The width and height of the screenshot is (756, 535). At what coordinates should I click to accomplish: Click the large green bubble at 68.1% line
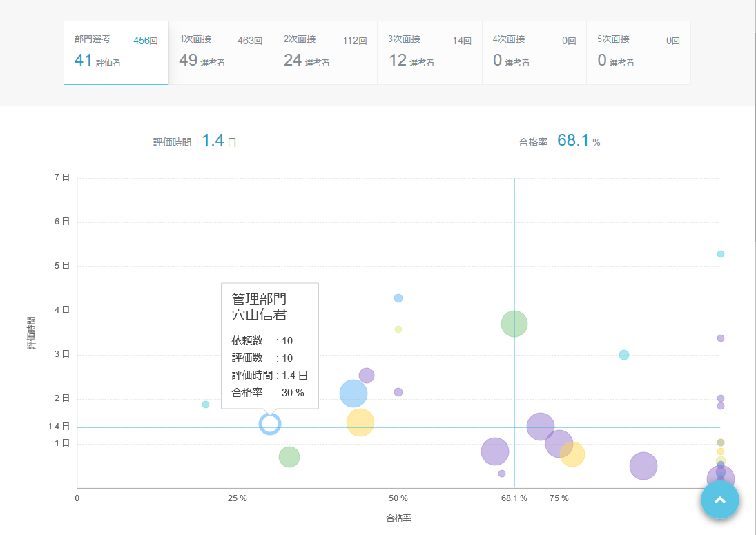coord(514,323)
